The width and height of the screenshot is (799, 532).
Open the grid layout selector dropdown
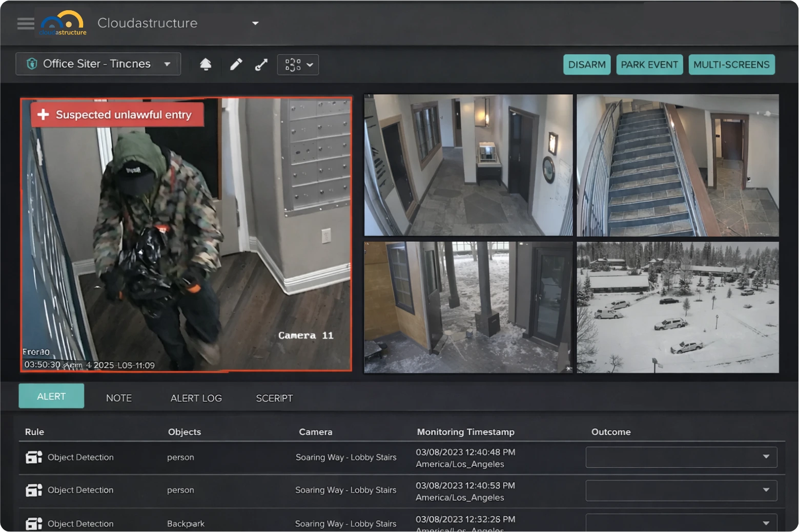pyautogui.click(x=298, y=65)
